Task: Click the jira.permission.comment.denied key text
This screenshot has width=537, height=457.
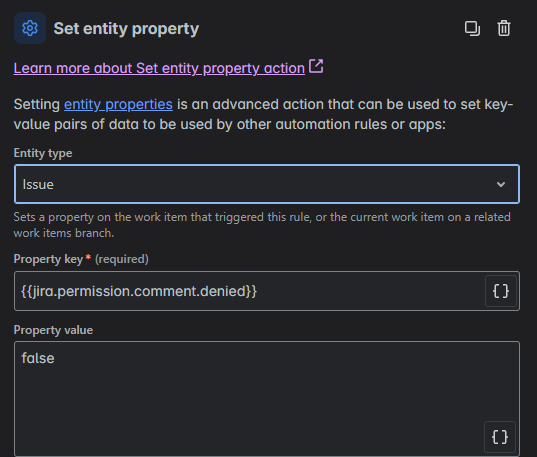Action: (139, 291)
